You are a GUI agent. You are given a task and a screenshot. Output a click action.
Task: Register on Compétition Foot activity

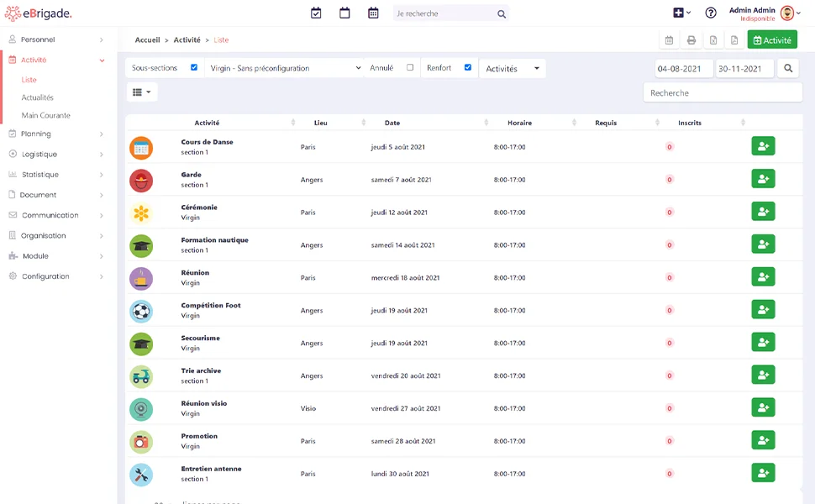click(x=763, y=310)
